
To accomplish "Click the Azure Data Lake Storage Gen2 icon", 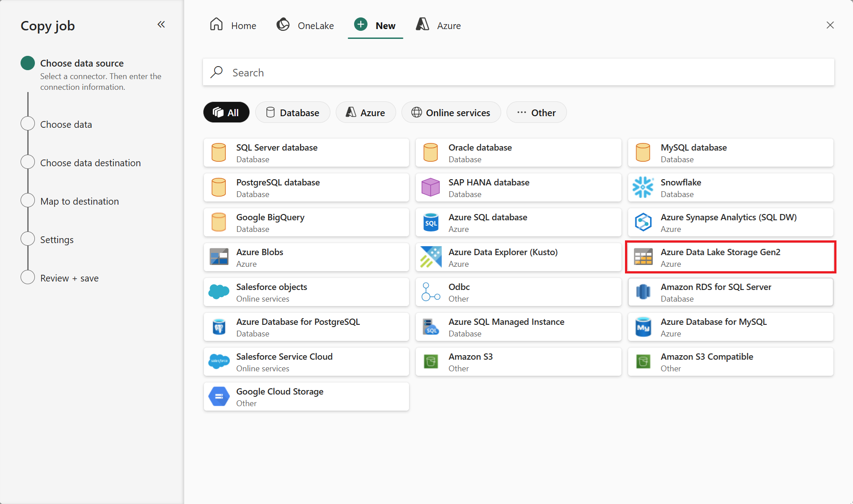I will pos(643,257).
